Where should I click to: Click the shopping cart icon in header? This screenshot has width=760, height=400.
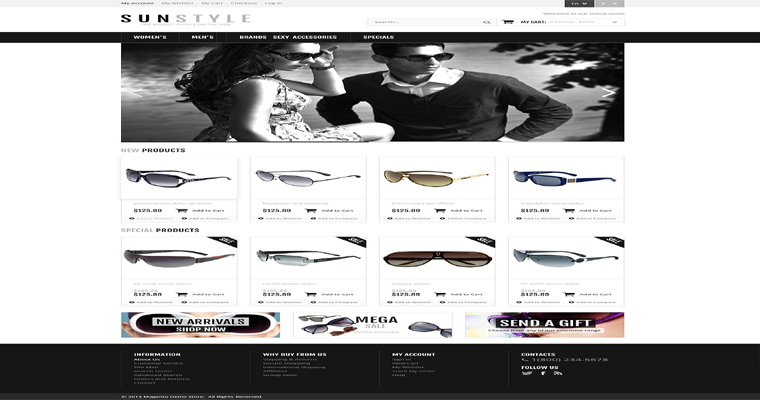508,21
